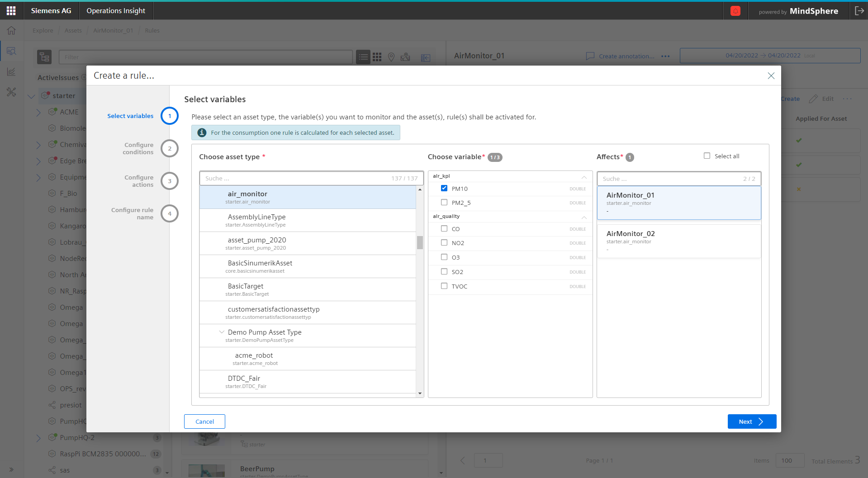Open the Home icon in sidebar
868x478 pixels.
[x=11, y=30]
